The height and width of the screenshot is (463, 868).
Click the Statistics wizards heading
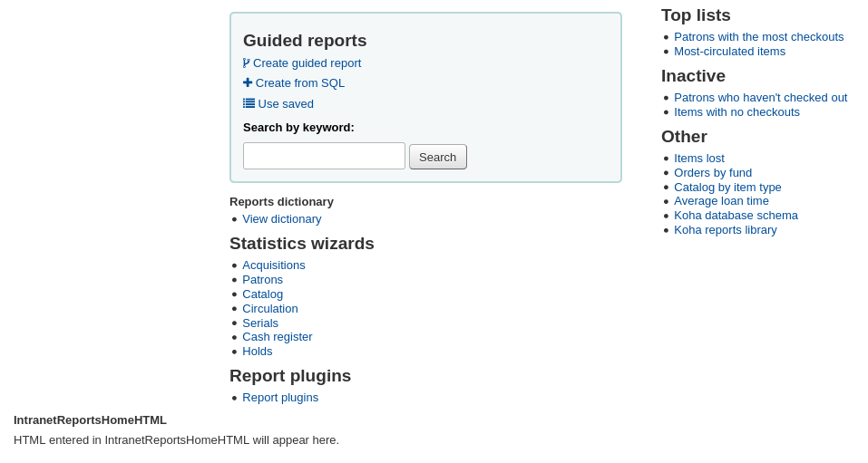coord(302,244)
